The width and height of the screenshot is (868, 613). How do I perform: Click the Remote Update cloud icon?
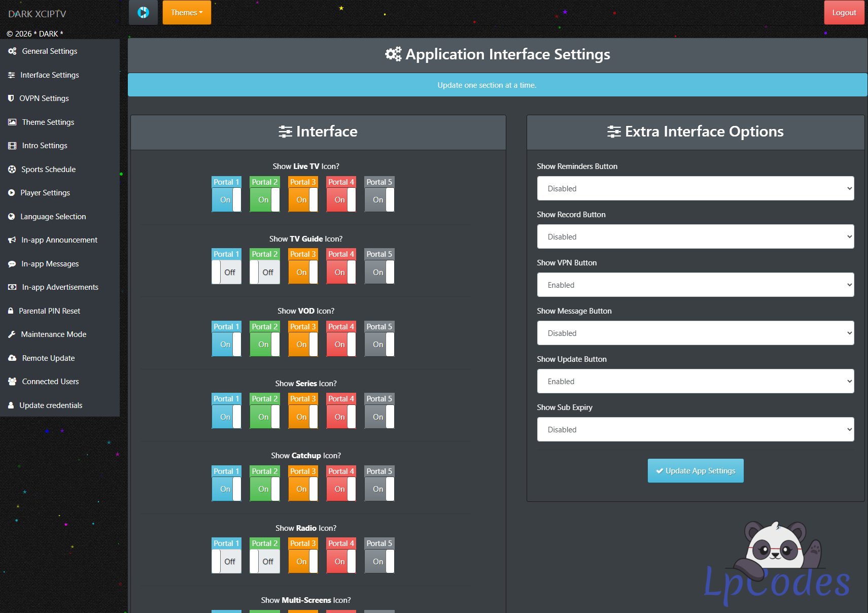[12, 358]
